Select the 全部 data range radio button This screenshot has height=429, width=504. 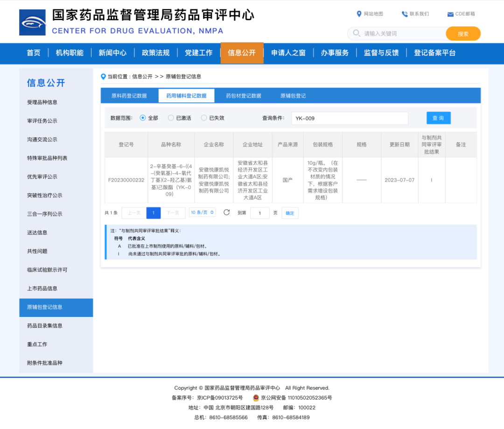143,118
